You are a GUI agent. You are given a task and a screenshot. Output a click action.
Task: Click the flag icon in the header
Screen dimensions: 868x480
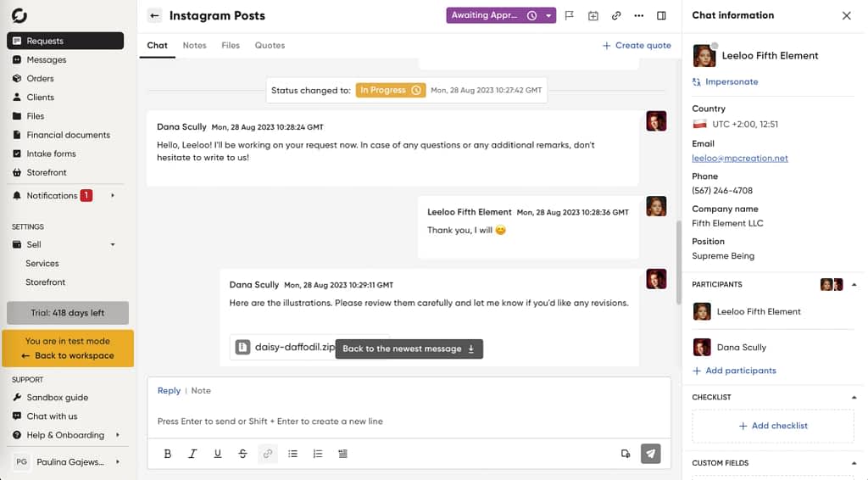[x=569, y=15]
